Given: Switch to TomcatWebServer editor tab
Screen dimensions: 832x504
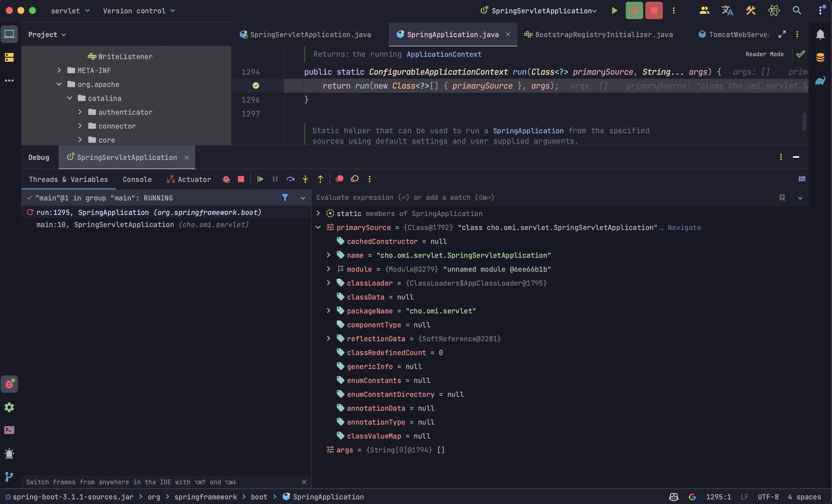Looking at the screenshot, I should pos(734,34).
